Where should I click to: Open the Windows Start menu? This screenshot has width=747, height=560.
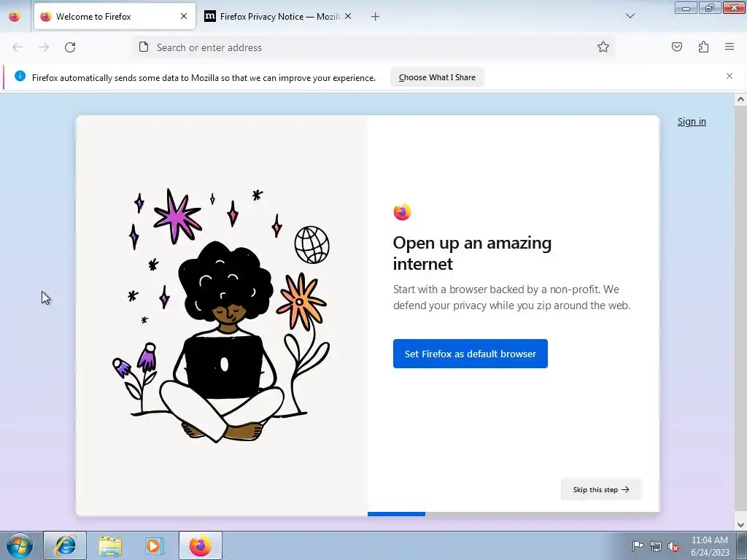[20, 545]
